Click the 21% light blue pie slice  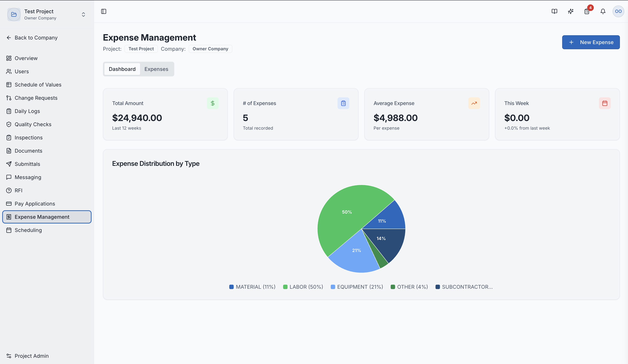click(357, 251)
